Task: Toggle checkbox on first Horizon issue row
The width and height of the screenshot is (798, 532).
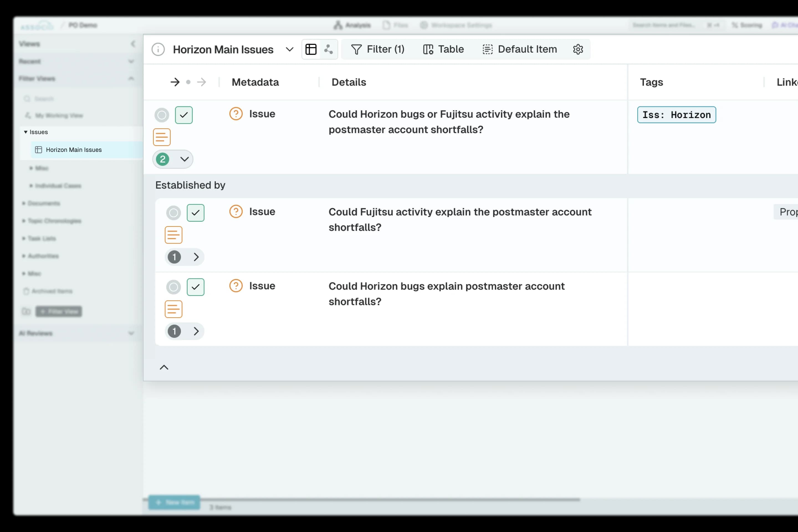Action: click(183, 115)
